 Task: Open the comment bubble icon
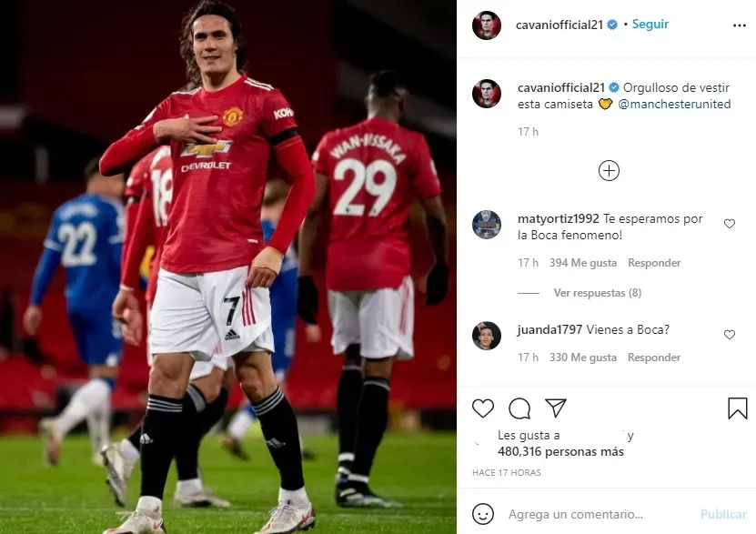coord(519,408)
